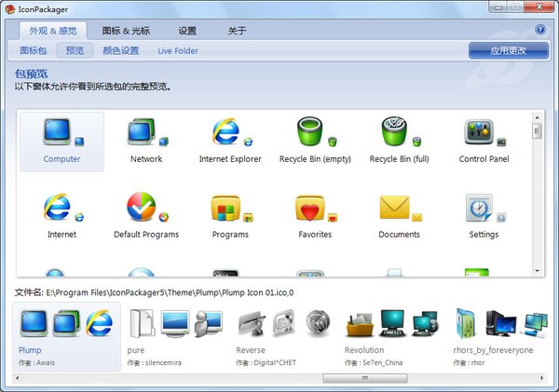
Task: Click the 作者 : Se7en_China author text
Action: click(x=374, y=363)
